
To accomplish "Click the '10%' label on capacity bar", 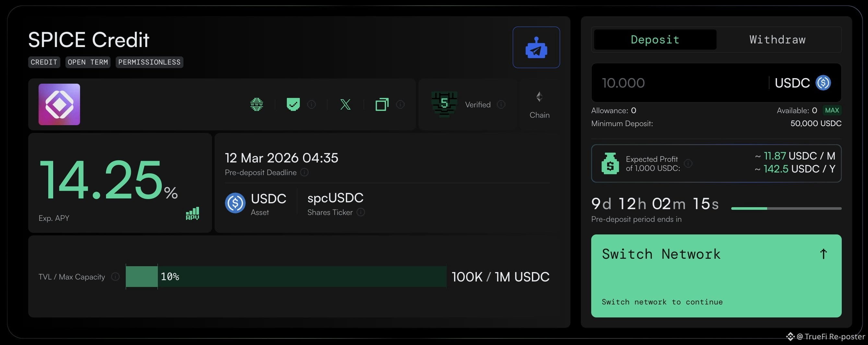I will 170,277.
